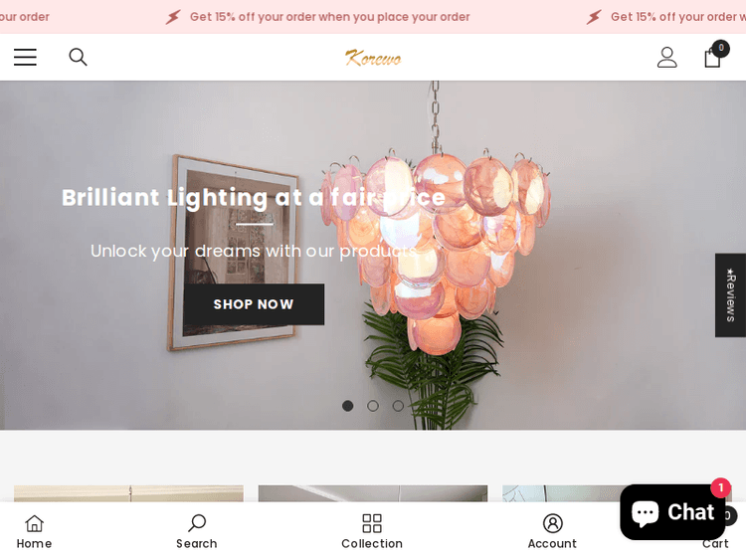The width and height of the screenshot is (746, 560).
Task: Open the middle product thumbnail below the banner
Action: pos(373,493)
